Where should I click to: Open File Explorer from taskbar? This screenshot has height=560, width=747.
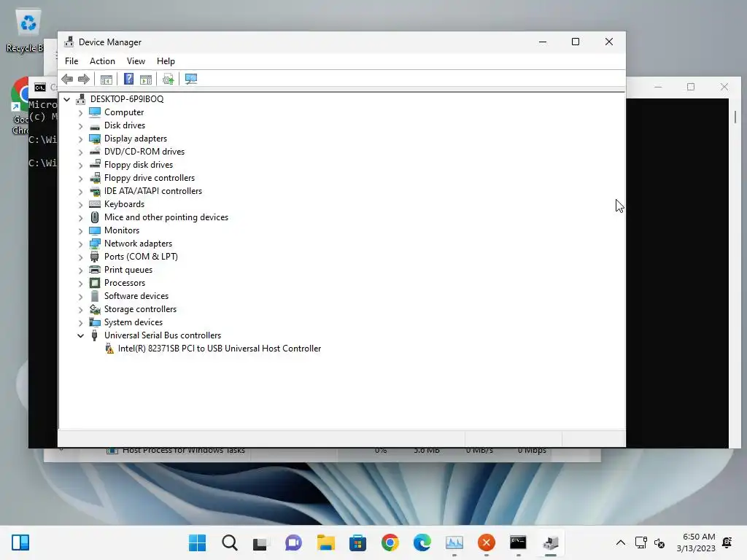pos(326,542)
